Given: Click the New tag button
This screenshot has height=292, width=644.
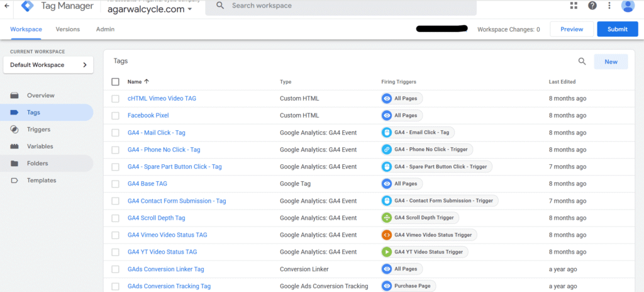Looking at the screenshot, I should point(611,62).
